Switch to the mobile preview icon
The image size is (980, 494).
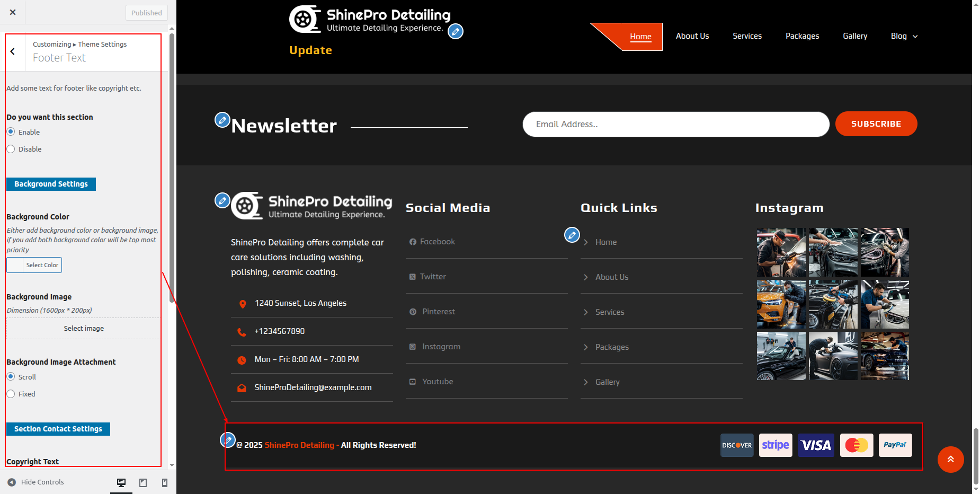click(x=165, y=482)
